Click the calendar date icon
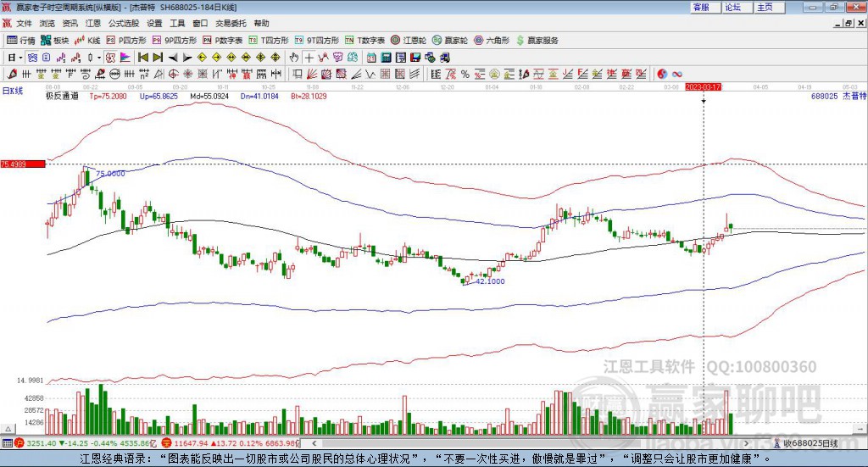The image size is (868, 467). [371, 58]
